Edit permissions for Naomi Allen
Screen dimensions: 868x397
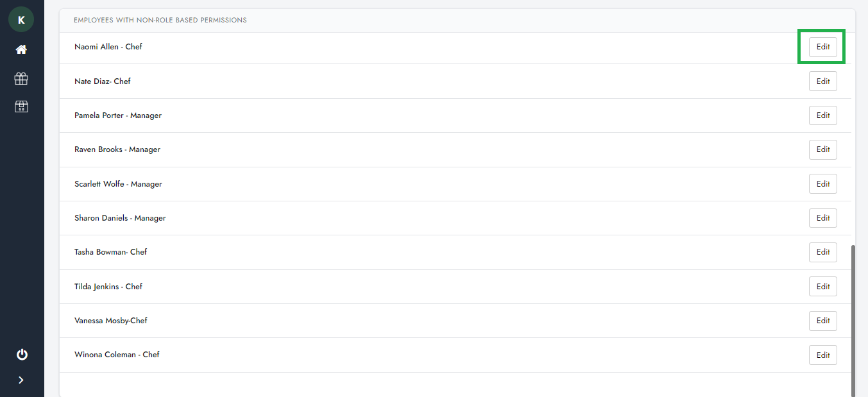coord(822,47)
